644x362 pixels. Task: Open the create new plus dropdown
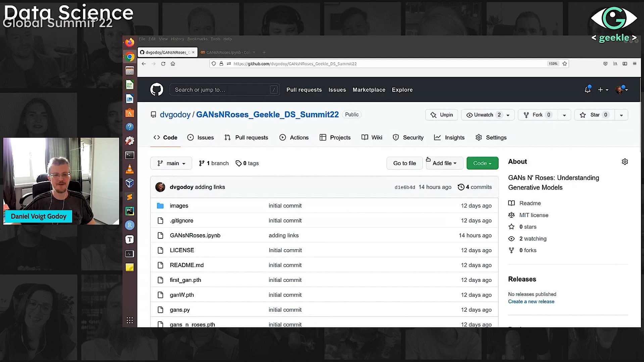603,90
